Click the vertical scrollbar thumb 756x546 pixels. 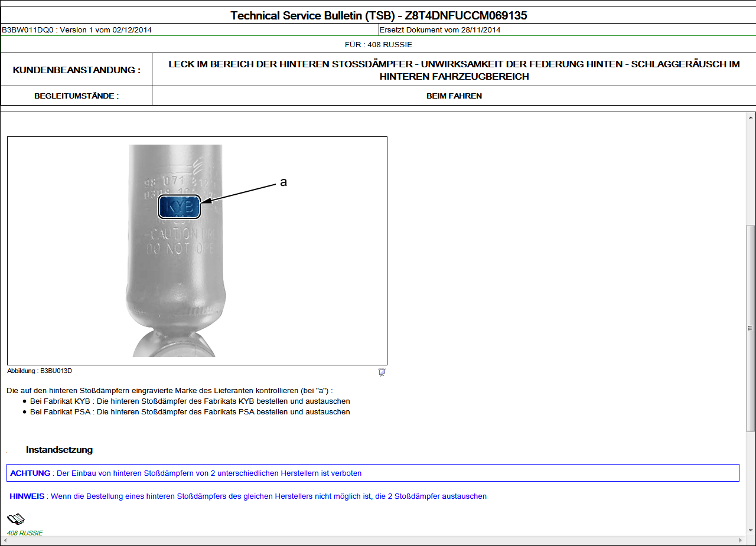tap(751, 328)
